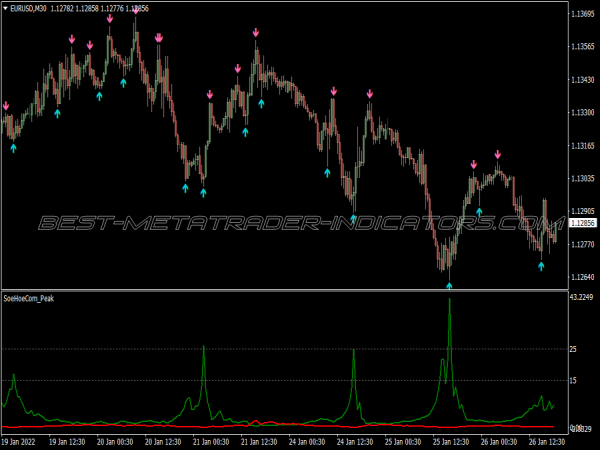
Task: Click the 1.12640 price level label
Action: (582, 277)
